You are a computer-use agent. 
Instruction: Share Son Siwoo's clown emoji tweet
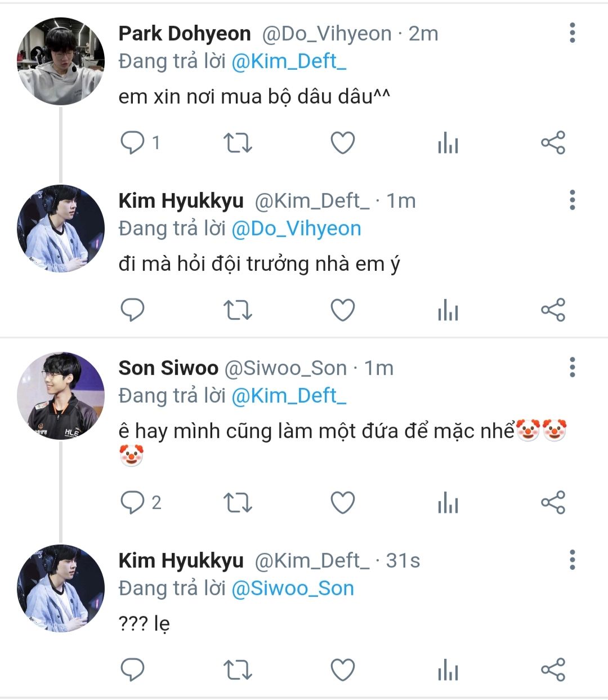(553, 502)
